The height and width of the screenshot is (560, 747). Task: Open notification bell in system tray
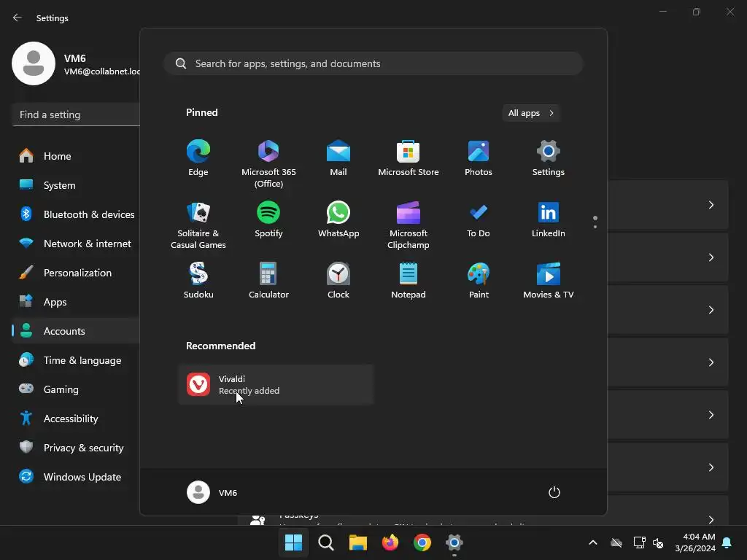tap(727, 542)
